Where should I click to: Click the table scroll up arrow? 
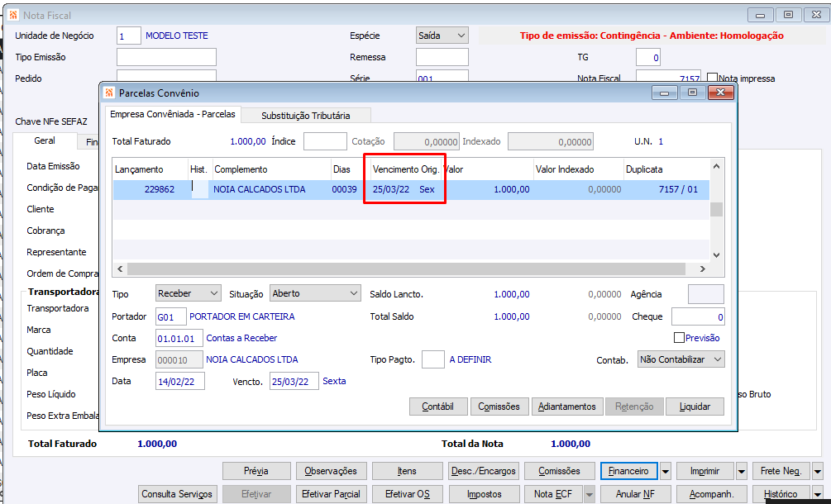(x=717, y=167)
